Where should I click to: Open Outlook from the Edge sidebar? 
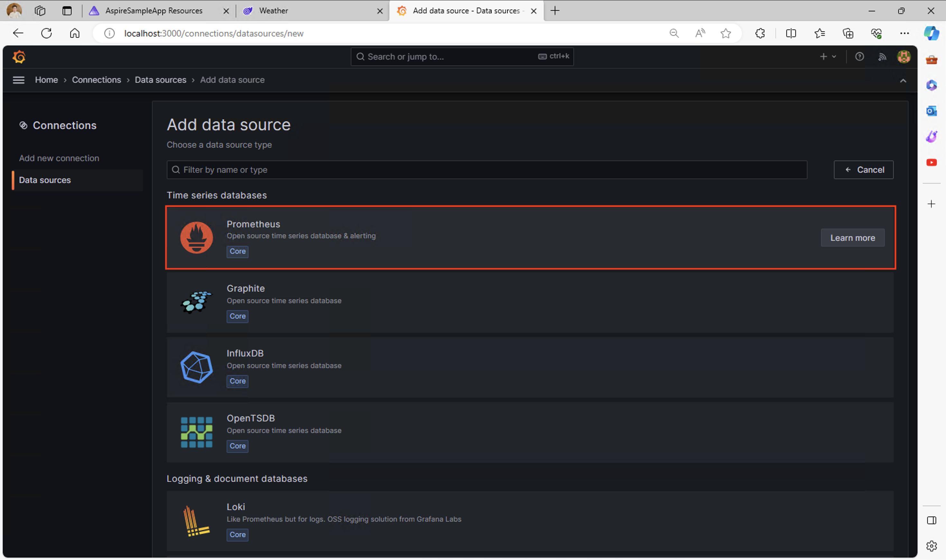[x=931, y=111]
